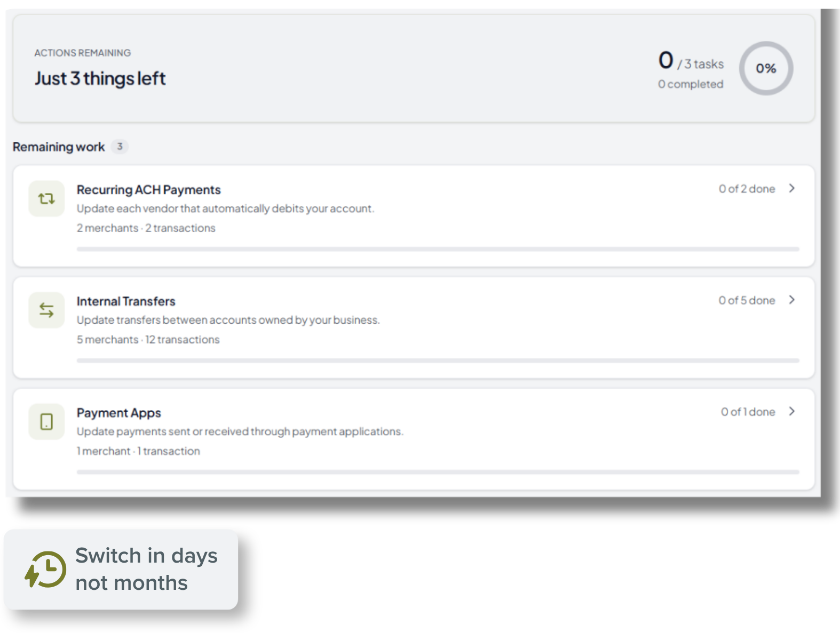
Task: Open the Payment Apps title
Action: coord(119,413)
